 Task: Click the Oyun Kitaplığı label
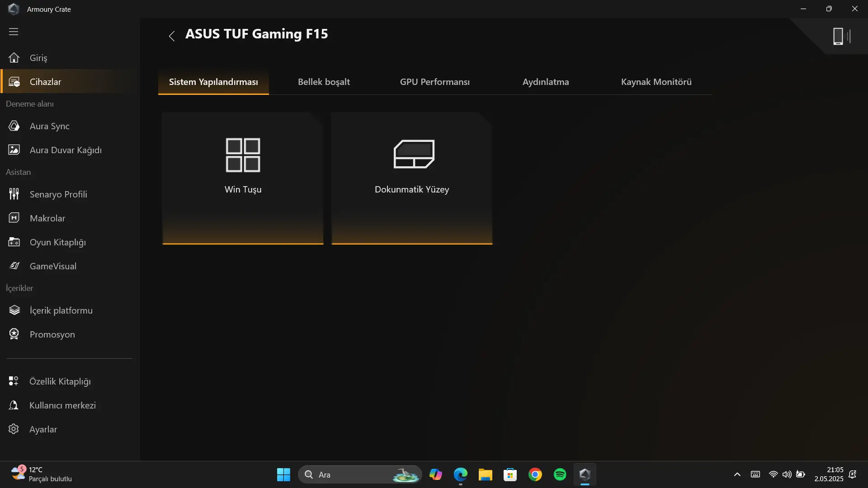click(58, 242)
